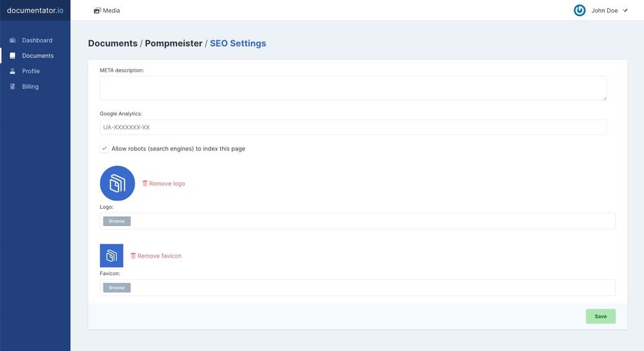The width and height of the screenshot is (644, 351).
Task: Click the Documents book icon
Action: [x=13, y=56]
